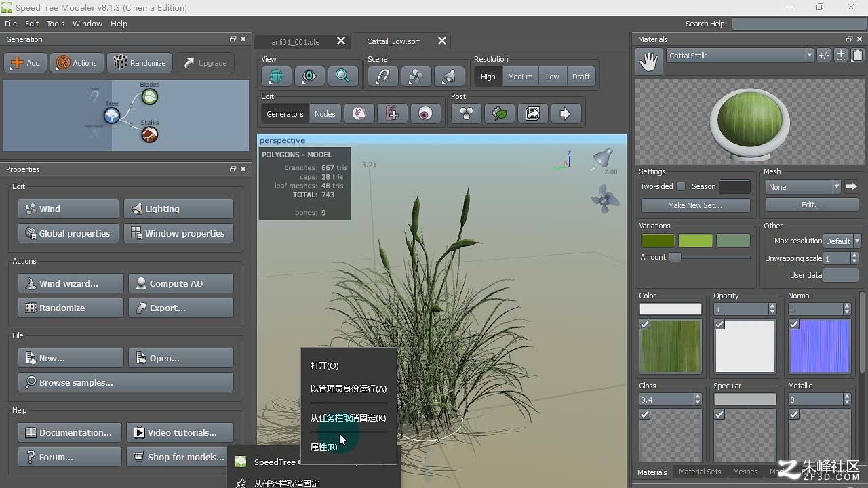The image size is (868, 488).
Task: Click the eyeball focus icon in Edit toolbar
Action: click(x=425, y=114)
